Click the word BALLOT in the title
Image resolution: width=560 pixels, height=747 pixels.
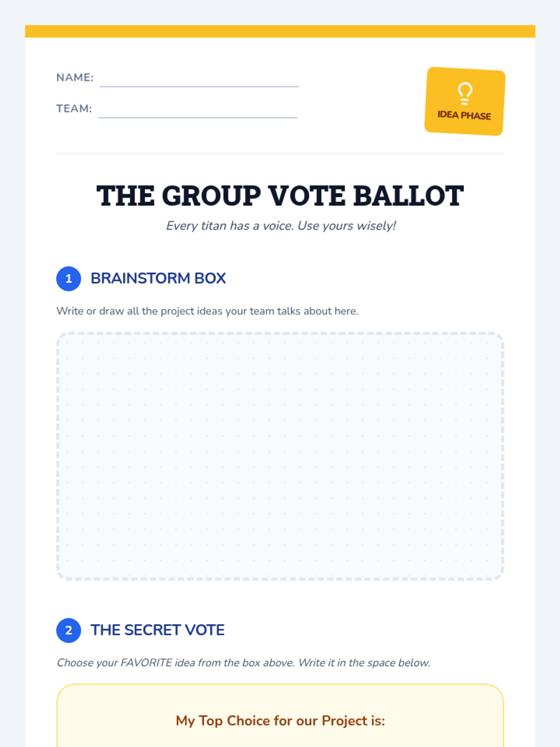[x=408, y=196]
